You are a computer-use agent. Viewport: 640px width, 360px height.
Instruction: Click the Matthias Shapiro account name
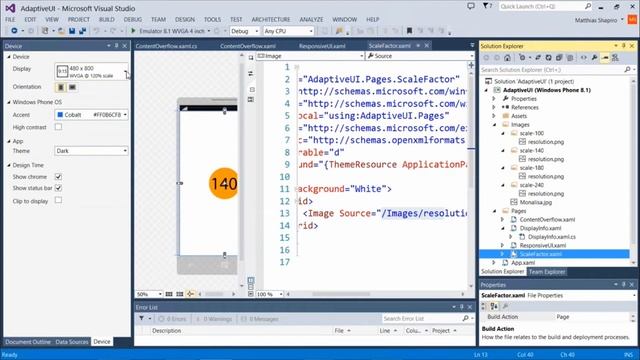tap(596, 20)
